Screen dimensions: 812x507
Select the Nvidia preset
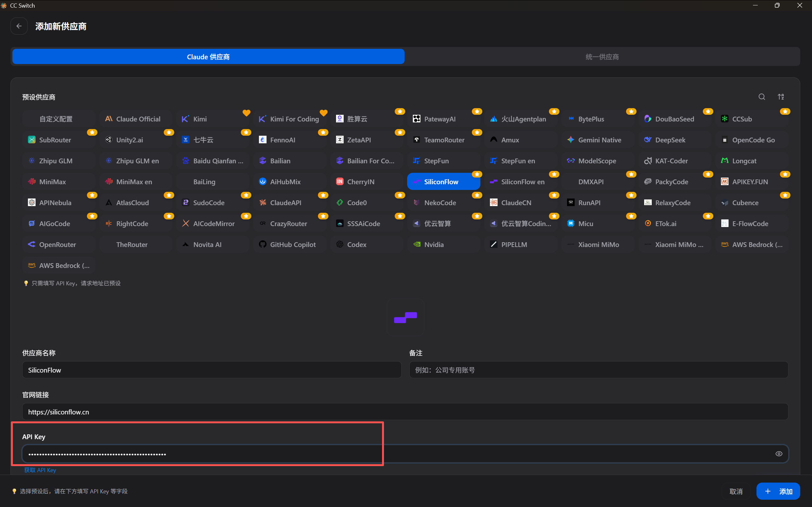coord(444,244)
